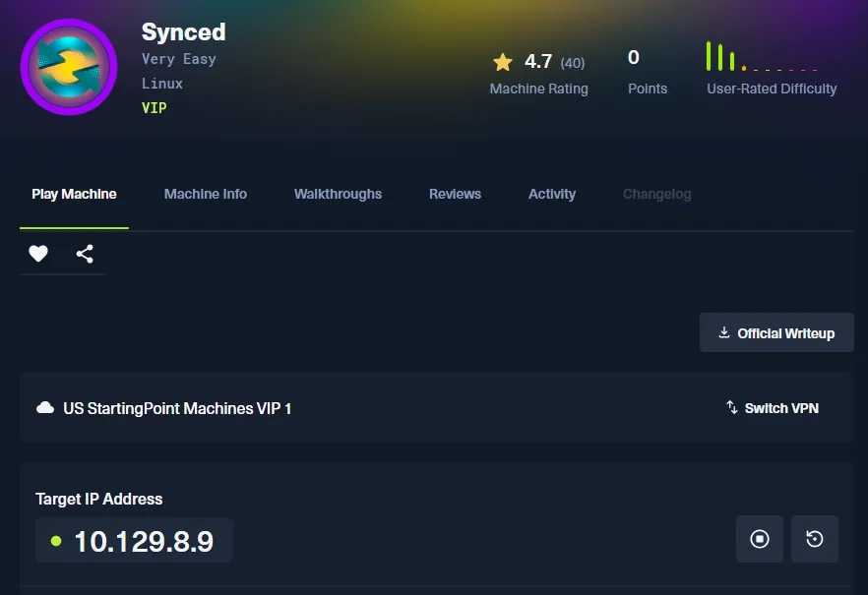The width and height of the screenshot is (868, 595).
Task: Click the Very Easy difficulty label
Action: 179,59
